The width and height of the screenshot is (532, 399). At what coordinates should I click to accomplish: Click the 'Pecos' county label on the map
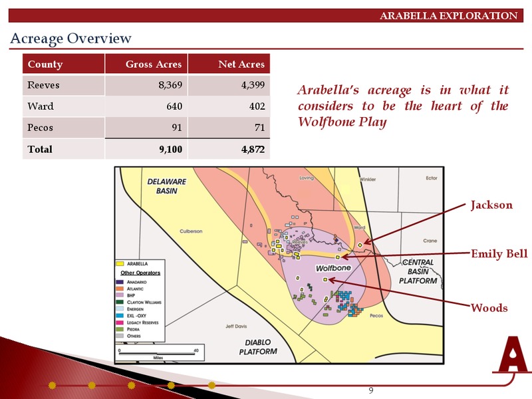[376, 315]
